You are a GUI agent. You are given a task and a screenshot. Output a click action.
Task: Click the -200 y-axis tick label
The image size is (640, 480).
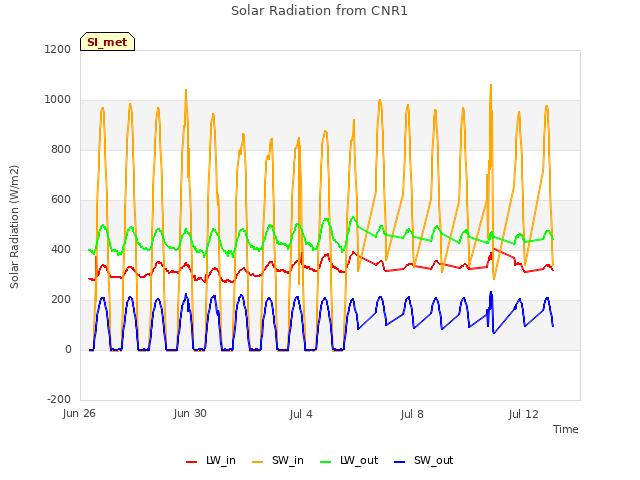(59, 399)
